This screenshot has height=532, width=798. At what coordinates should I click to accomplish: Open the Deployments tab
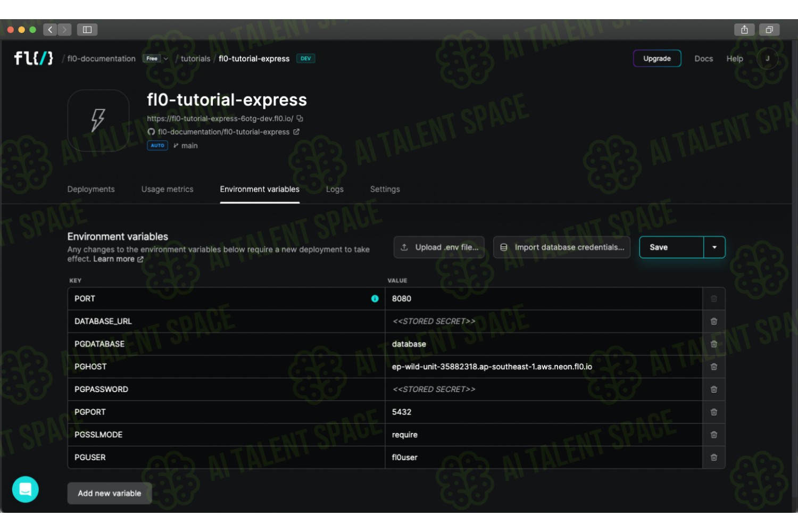click(x=91, y=189)
